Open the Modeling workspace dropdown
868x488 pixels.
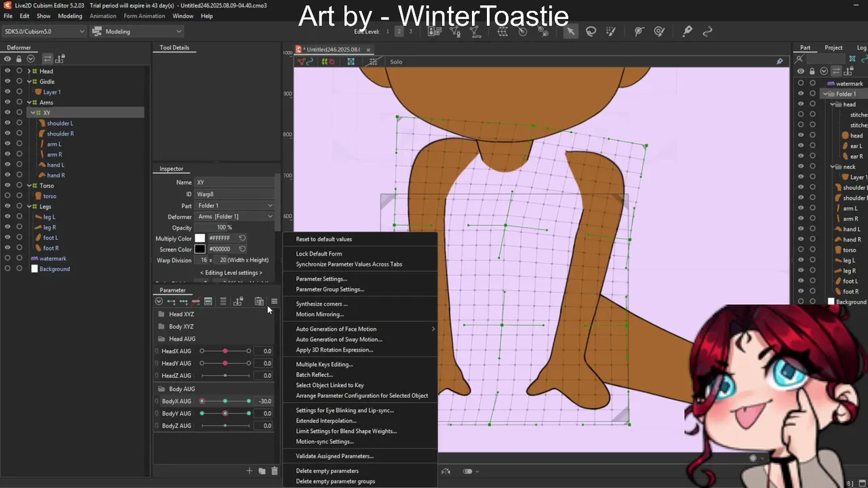click(137, 31)
